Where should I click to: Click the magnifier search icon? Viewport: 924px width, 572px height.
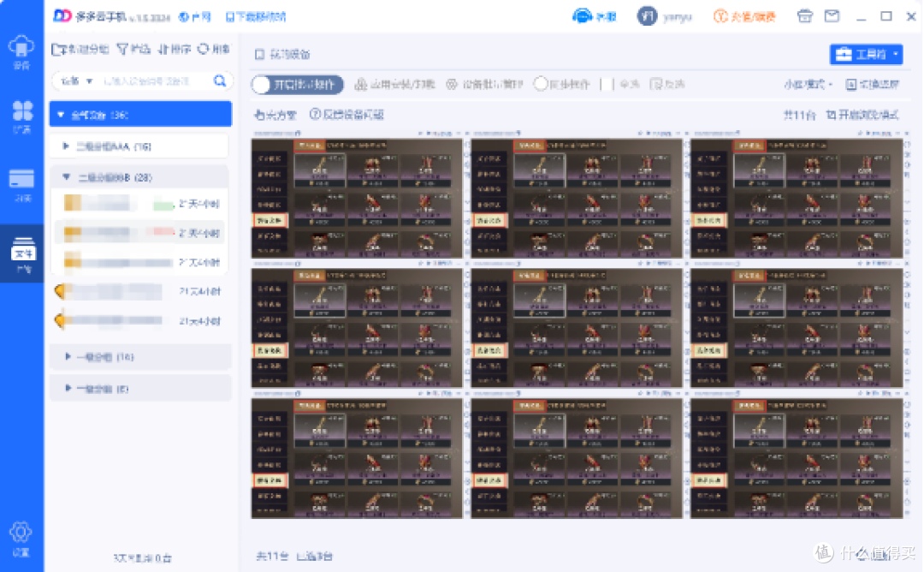click(x=220, y=80)
